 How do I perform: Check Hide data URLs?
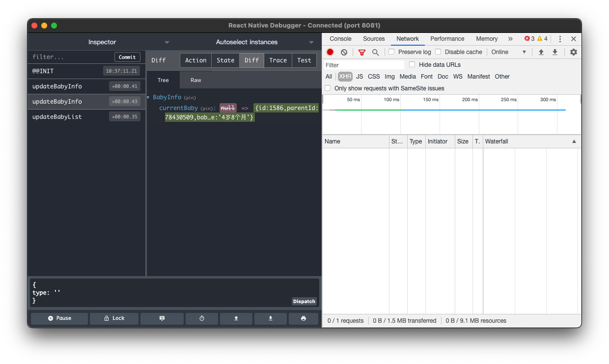point(412,64)
